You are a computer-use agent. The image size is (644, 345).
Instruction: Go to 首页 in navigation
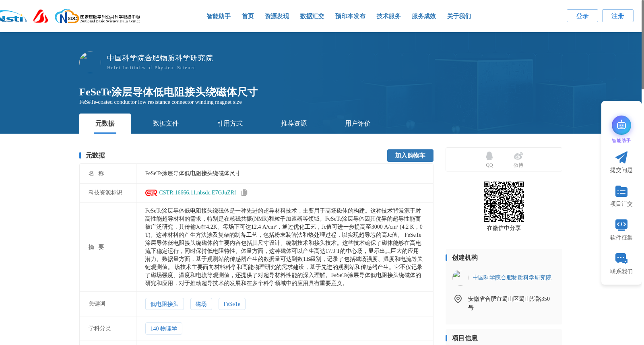tap(248, 16)
